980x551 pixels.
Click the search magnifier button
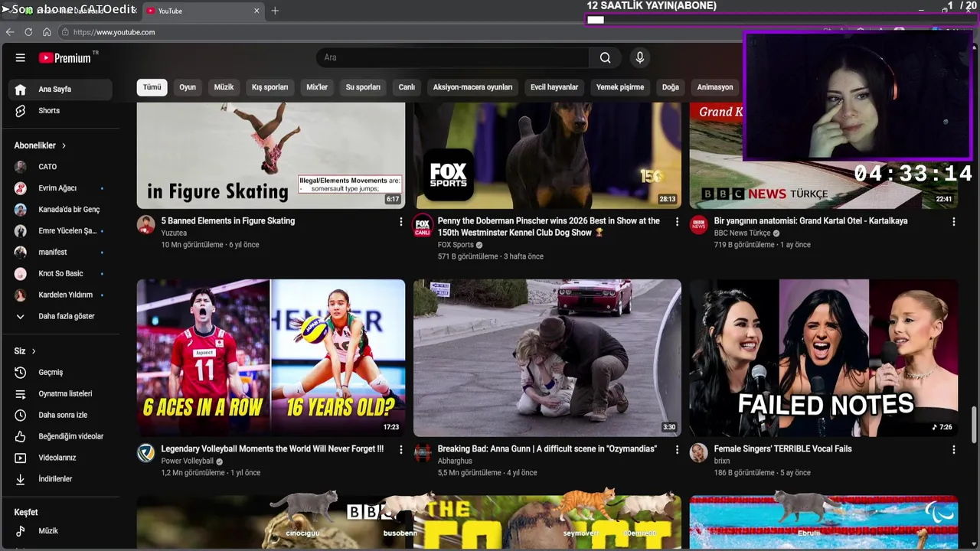click(x=606, y=57)
